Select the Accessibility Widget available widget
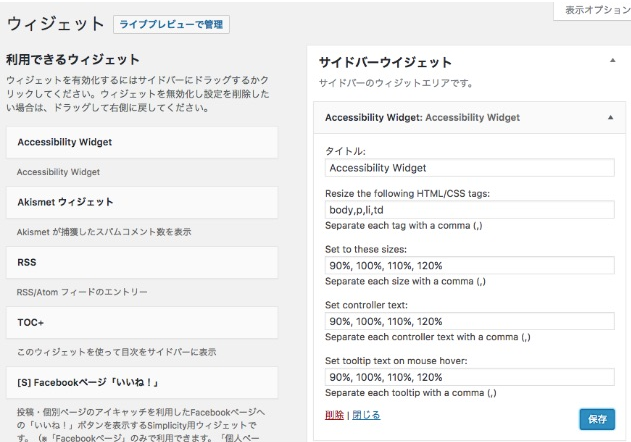The width and height of the screenshot is (631, 442). 142,143
